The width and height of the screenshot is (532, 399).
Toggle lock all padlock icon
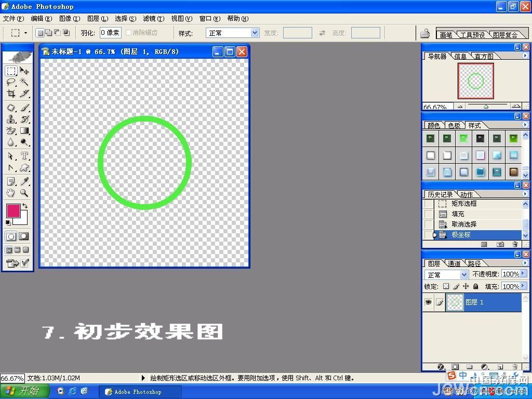[x=476, y=286]
